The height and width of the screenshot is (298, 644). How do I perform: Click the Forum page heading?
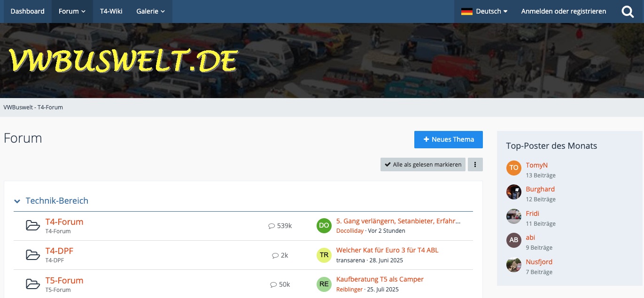point(23,138)
